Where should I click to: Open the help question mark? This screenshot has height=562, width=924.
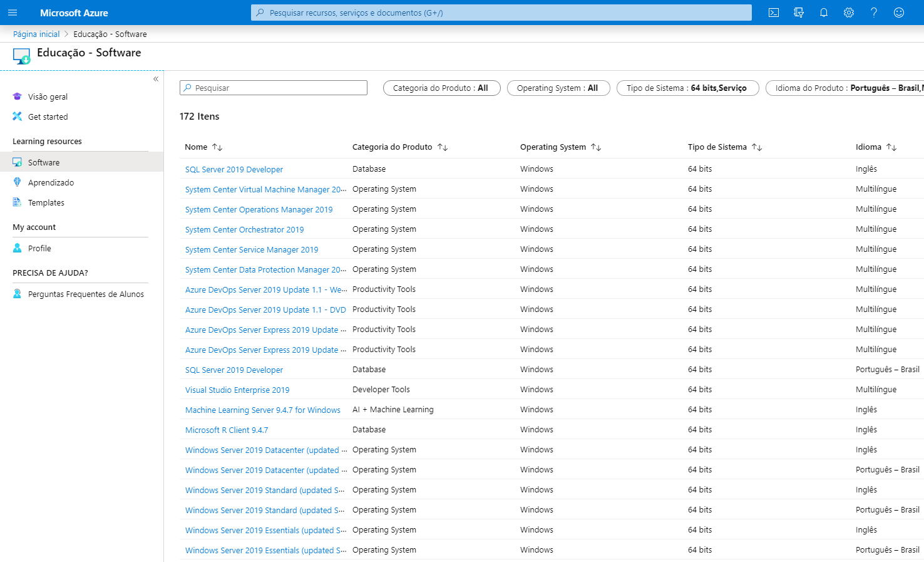(x=874, y=13)
